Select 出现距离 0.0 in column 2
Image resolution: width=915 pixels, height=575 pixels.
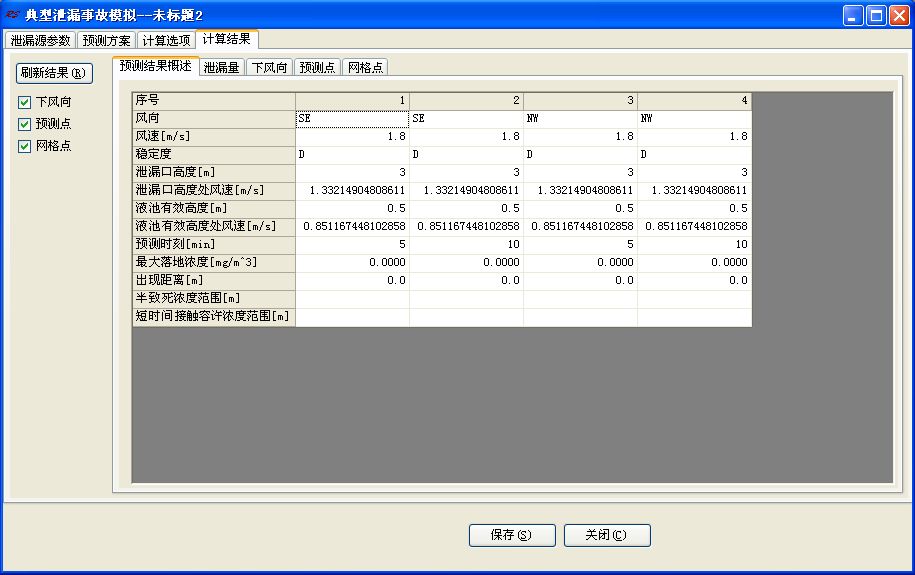pos(466,281)
